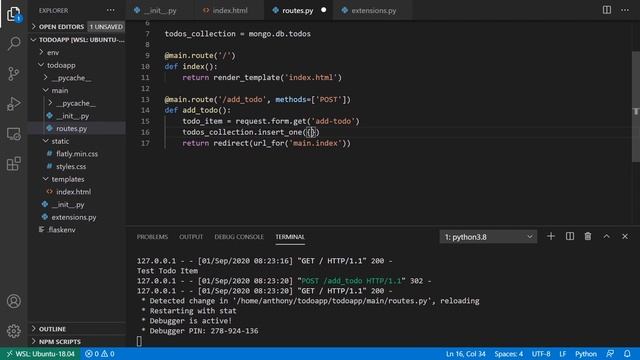Collapse the TODOAPP workspace folder
640x360 pixels.
tap(77, 40)
